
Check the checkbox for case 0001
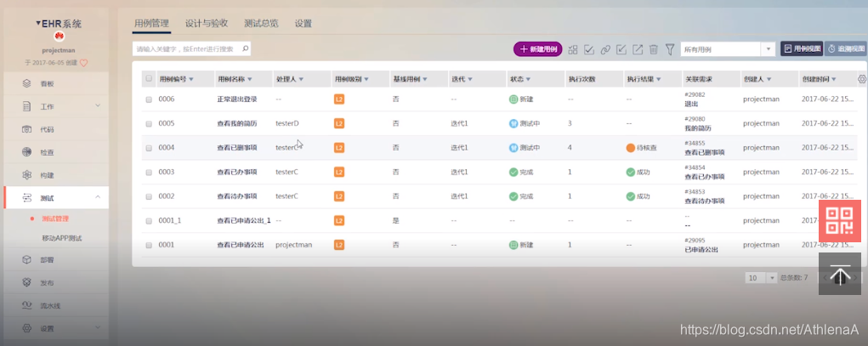click(x=149, y=245)
